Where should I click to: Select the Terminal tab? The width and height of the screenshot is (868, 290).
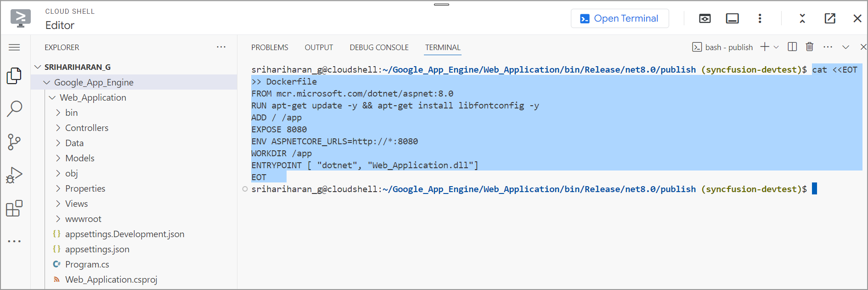[443, 47]
